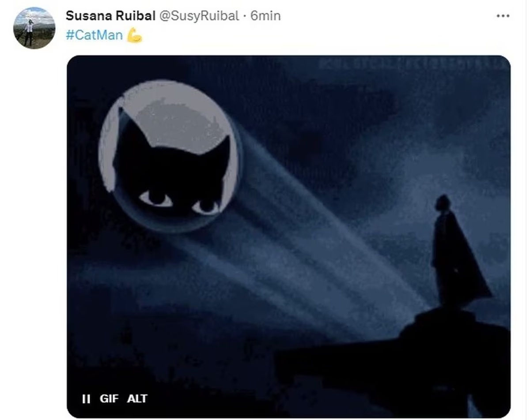Click the Susana Ruibal display name
530x420 pixels.
coord(110,16)
